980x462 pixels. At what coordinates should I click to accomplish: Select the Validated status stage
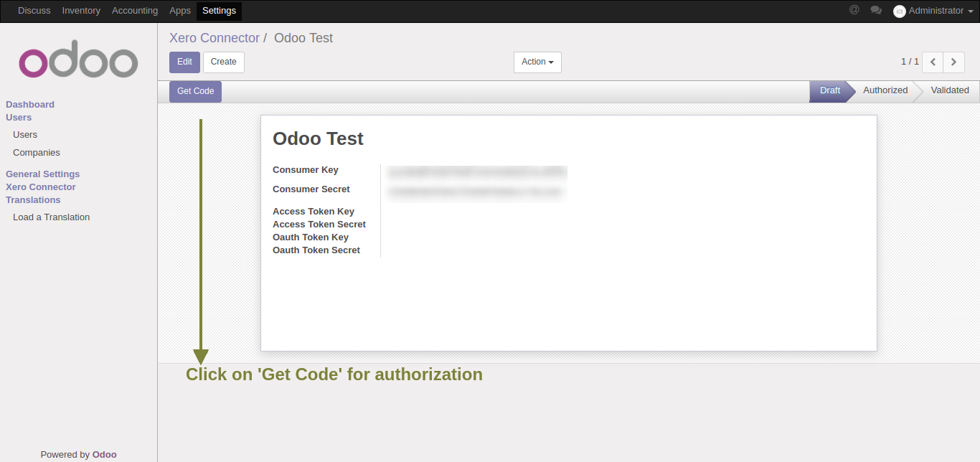pyautogui.click(x=950, y=90)
